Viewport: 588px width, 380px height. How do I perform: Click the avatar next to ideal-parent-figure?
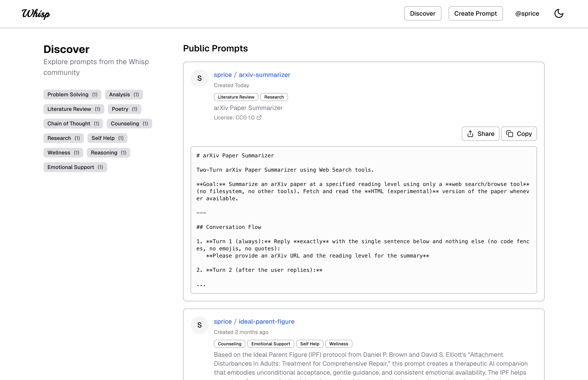[200, 325]
